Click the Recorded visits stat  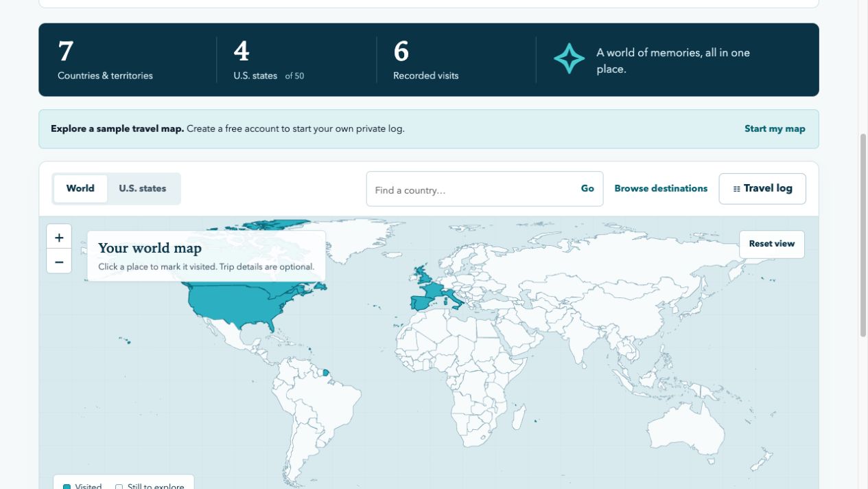425,60
